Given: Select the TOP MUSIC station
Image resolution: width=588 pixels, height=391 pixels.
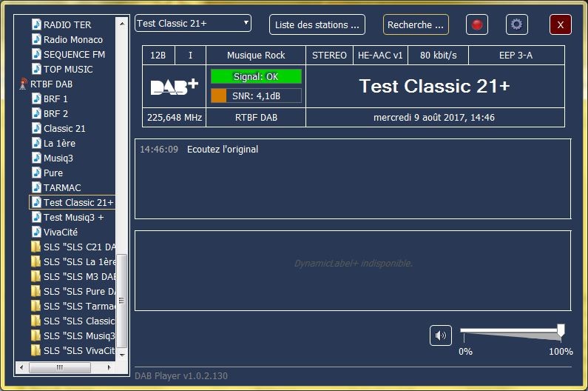Looking at the screenshot, I should click(x=63, y=69).
